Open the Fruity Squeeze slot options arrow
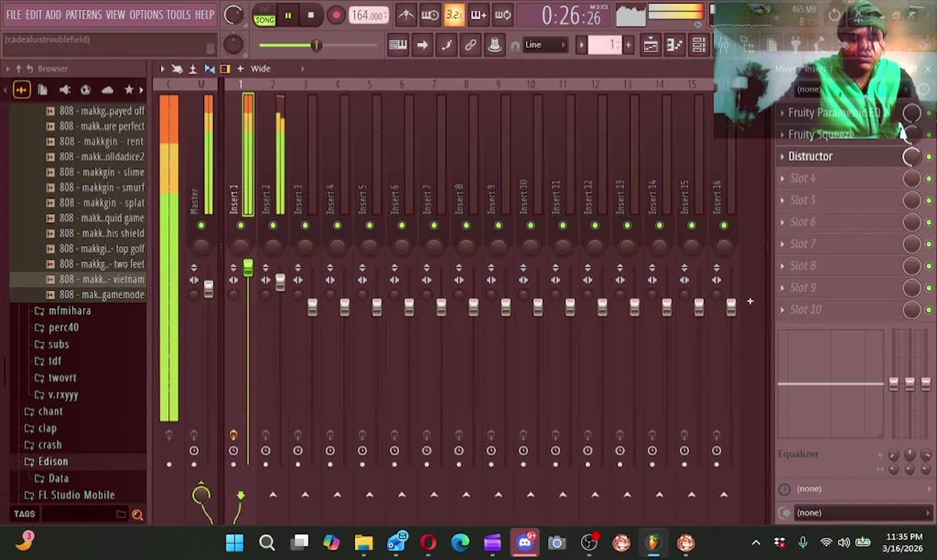 coord(782,135)
